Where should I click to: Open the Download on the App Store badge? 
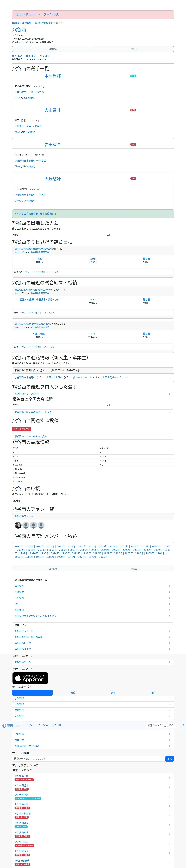click(x=30, y=678)
